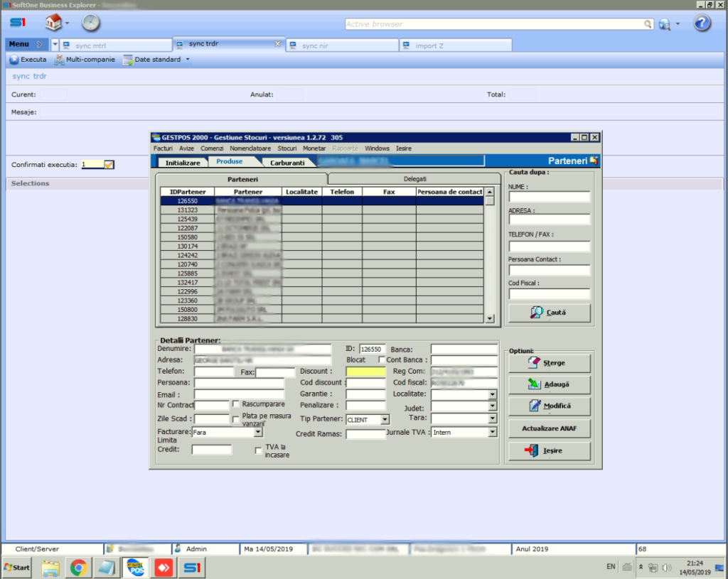Open the home house icon

point(53,22)
